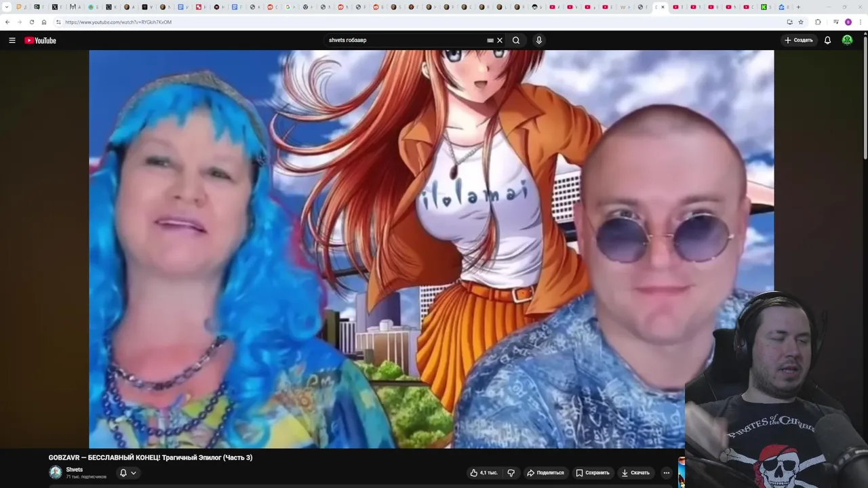Go back with the browser back arrow

pyautogui.click(x=7, y=22)
